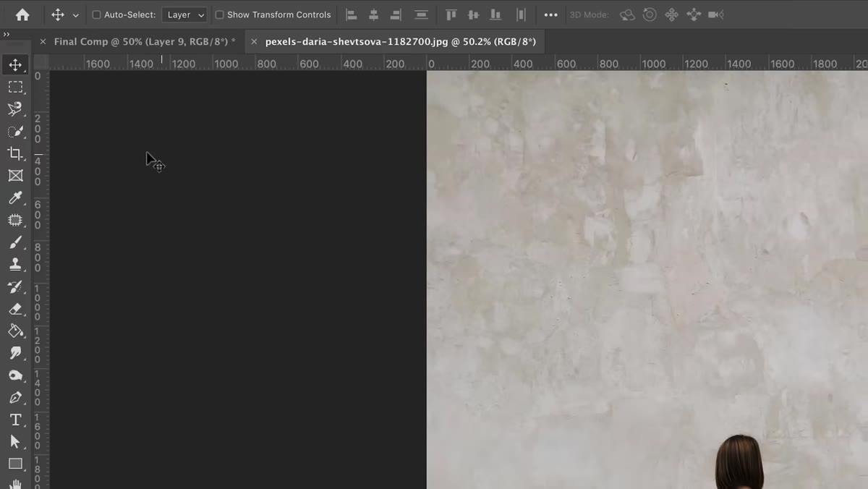Select the History Brush tool
The width and height of the screenshot is (868, 489).
coord(15,286)
